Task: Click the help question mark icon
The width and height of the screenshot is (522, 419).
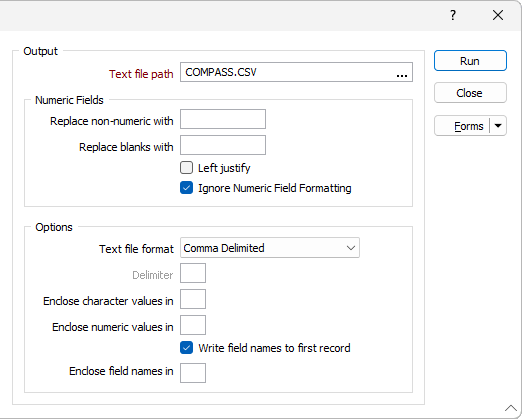Action: coord(453,15)
